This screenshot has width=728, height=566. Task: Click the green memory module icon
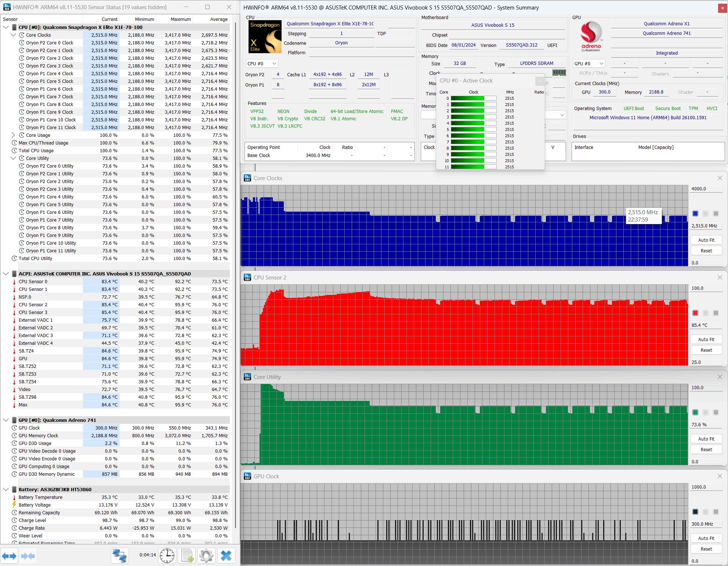click(559, 73)
